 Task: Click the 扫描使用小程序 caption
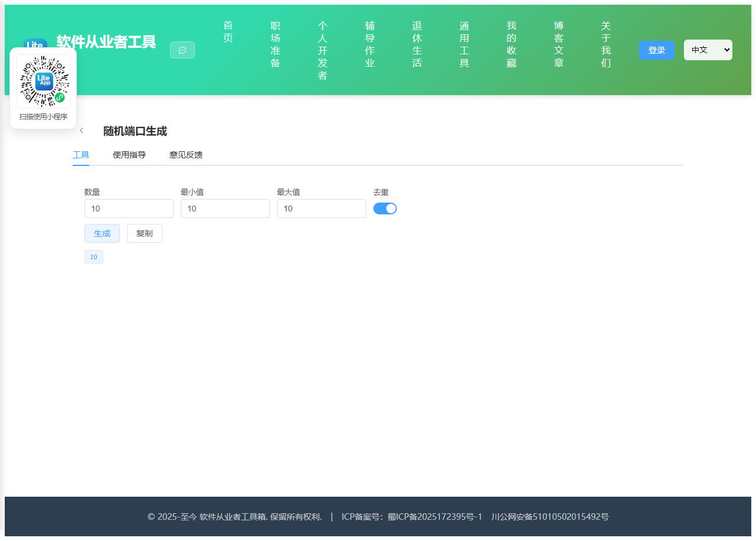pyautogui.click(x=43, y=117)
